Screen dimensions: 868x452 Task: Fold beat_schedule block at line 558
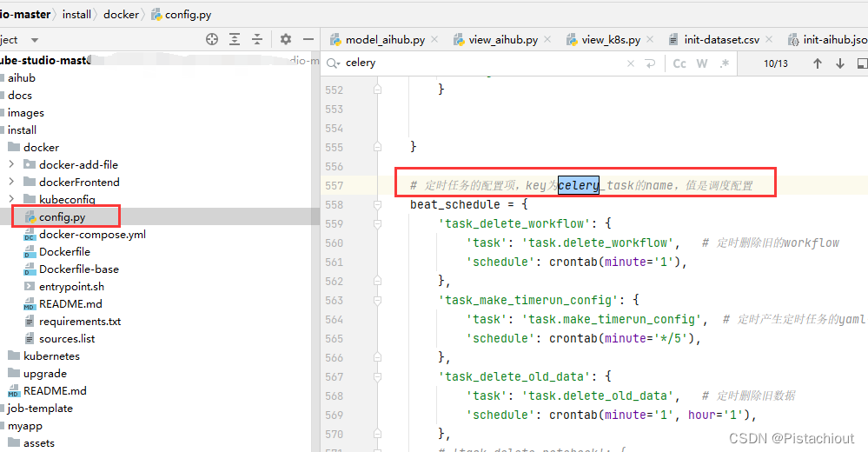(378, 204)
